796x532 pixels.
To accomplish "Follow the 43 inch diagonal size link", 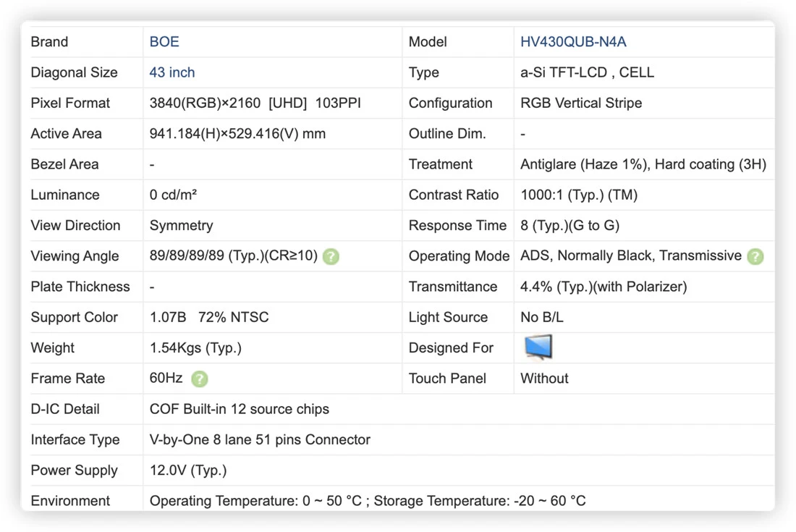I will point(172,72).
